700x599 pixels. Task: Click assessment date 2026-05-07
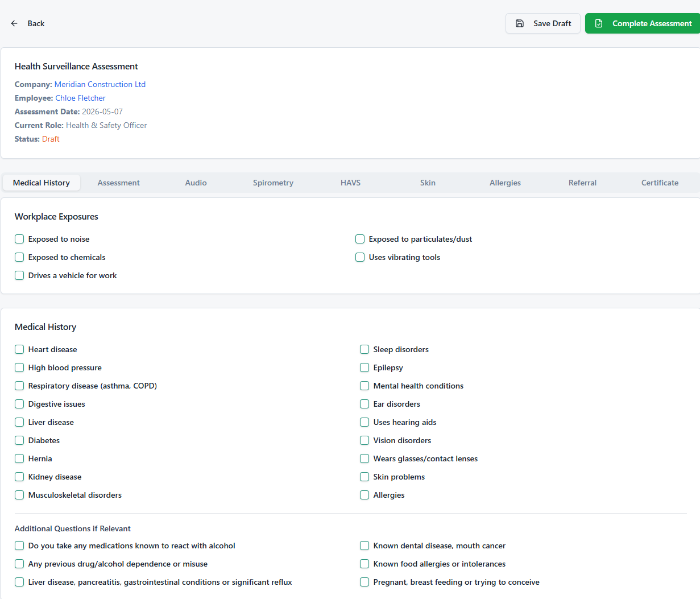(x=102, y=111)
